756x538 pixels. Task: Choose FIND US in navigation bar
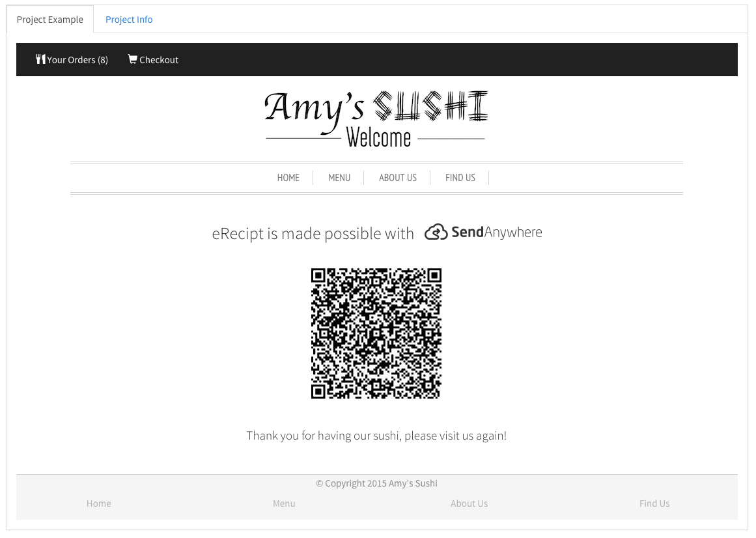coord(460,178)
